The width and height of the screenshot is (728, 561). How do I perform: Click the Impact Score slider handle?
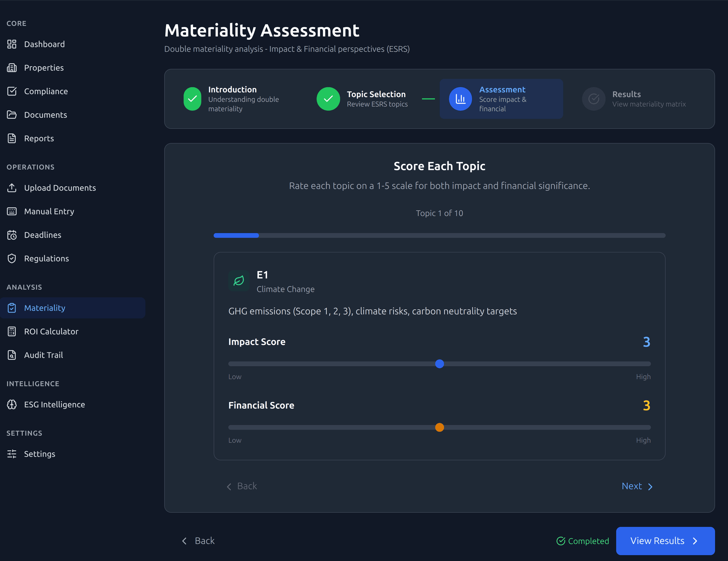click(x=439, y=364)
